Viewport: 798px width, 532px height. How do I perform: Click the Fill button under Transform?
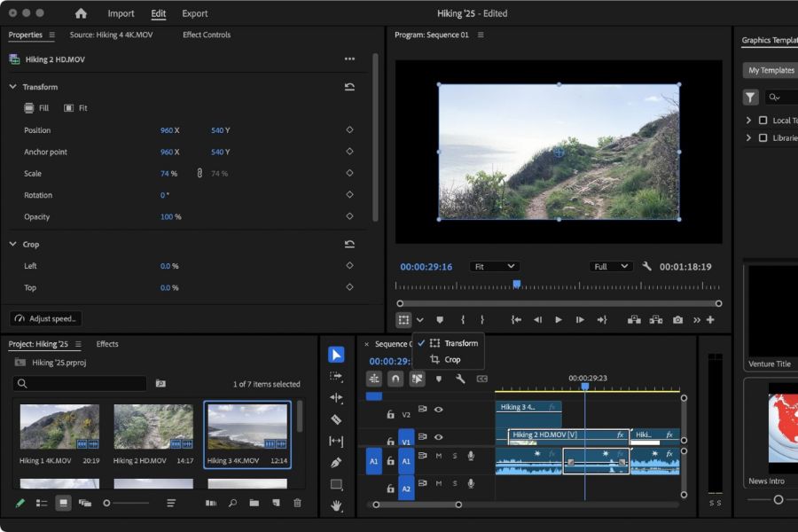[x=36, y=108]
